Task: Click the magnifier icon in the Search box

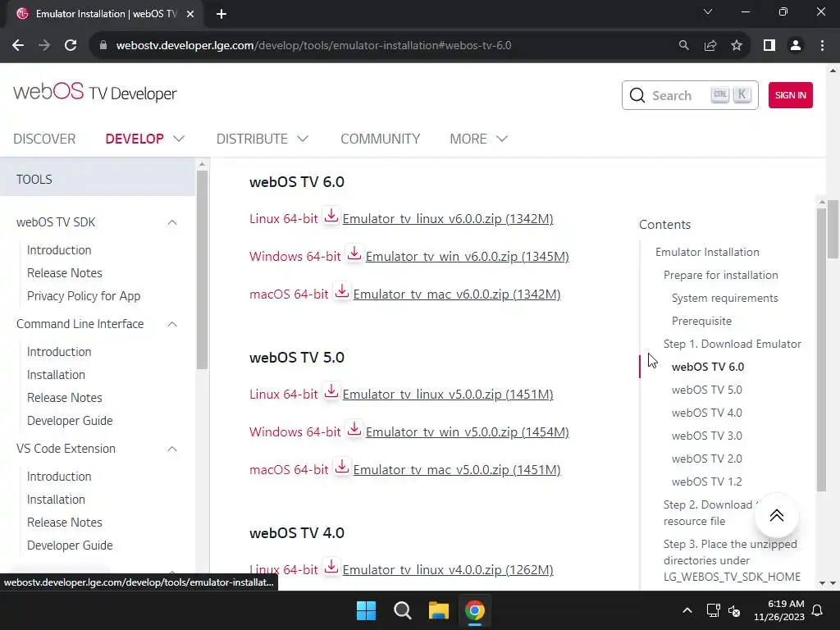Action: coord(637,95)
